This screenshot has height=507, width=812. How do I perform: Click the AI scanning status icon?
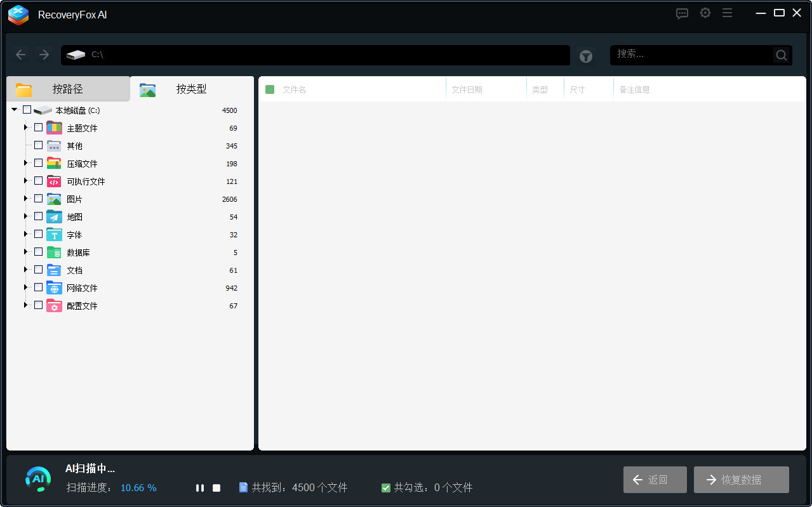37,480
